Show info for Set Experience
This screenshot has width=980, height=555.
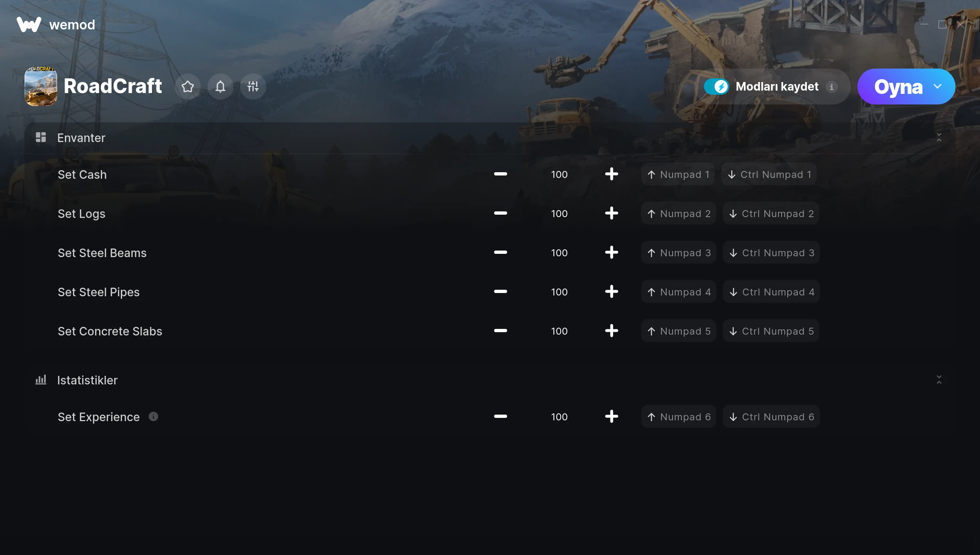pyautogui.click(x=154, y=417)
